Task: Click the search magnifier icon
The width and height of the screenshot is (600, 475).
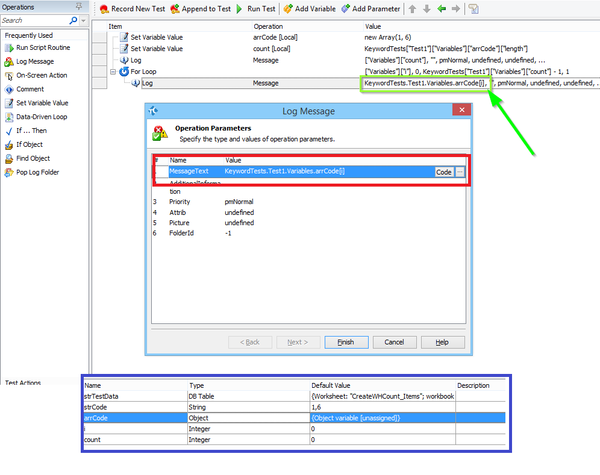Action: coord(73,20)
